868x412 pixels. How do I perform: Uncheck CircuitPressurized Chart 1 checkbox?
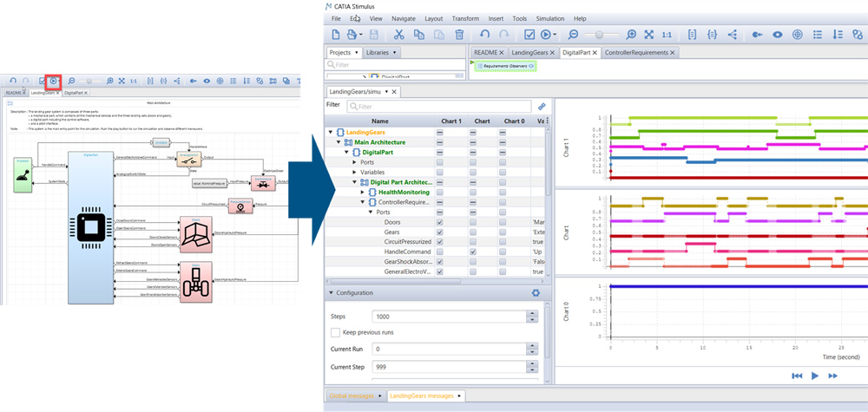point(439,242)
